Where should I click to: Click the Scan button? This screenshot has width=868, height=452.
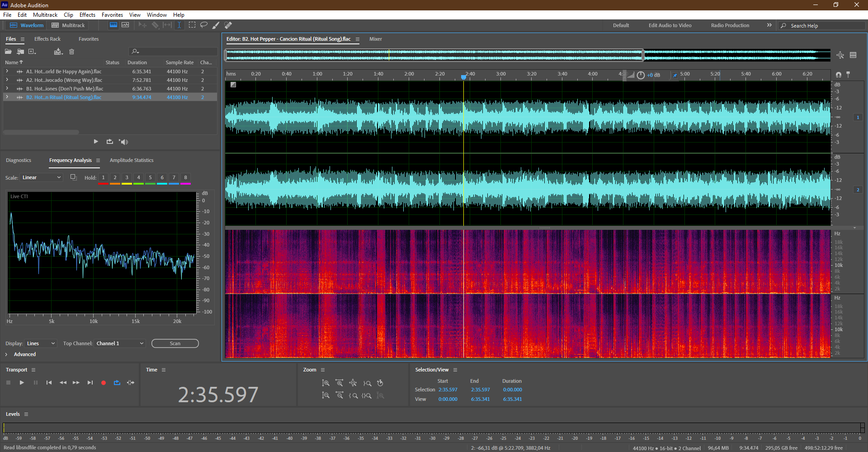click(175, 343)
